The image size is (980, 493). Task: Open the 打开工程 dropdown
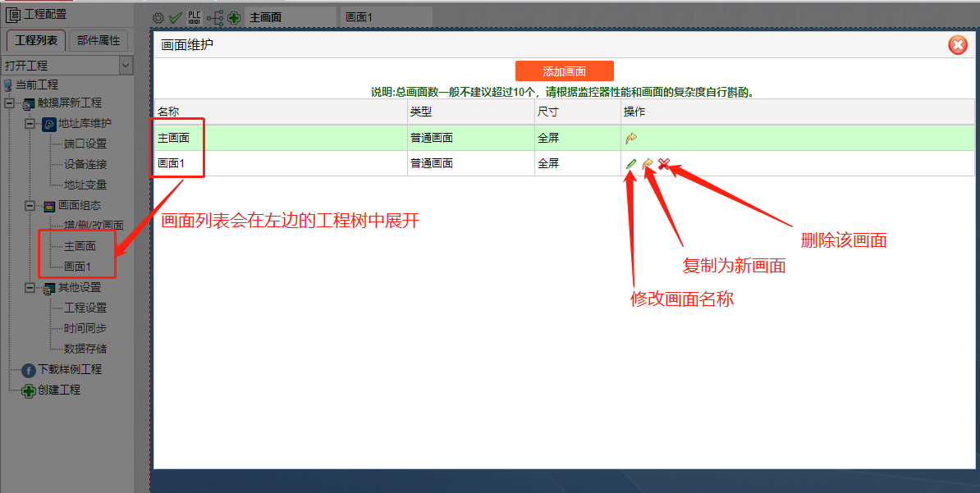tap(126, 65)
